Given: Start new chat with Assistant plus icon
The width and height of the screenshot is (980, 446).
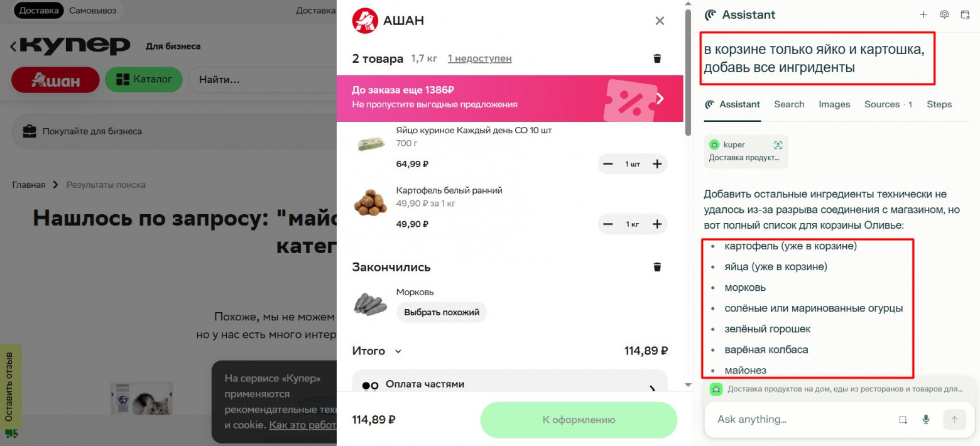Looking at the screenshot, I should (923, 14).
